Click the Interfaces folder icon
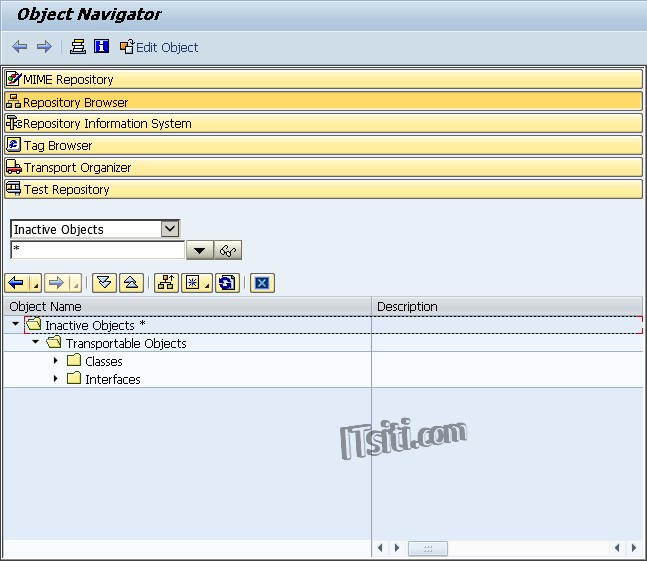Screen dimensions: 647x561 point(74,378)
